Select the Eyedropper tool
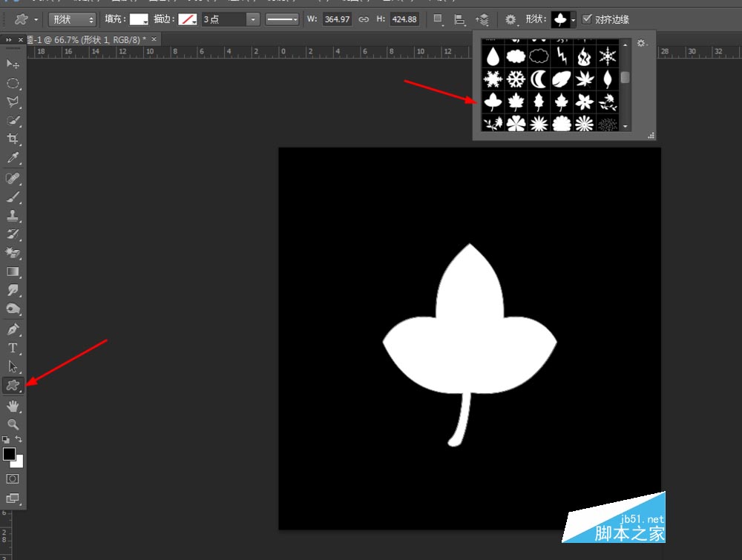742x560 pixels. point(13,157)
